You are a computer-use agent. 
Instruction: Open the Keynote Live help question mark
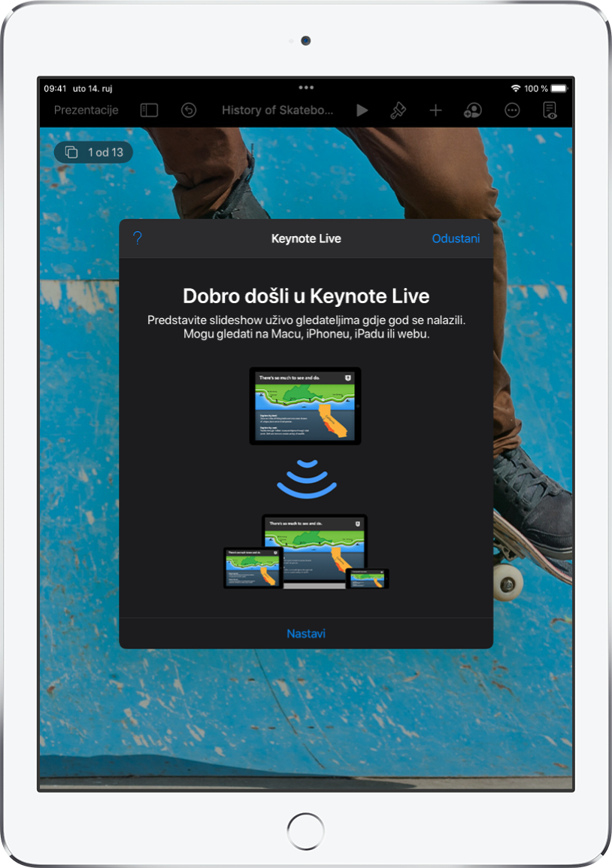138,238
